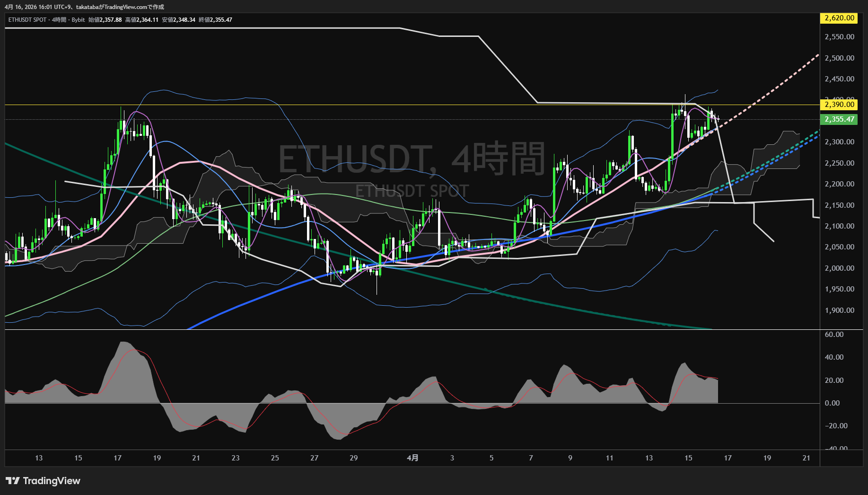Click the yellow 2,620.00 price label
This screenshot has width=868, height=495.
[x=839, y=18]
